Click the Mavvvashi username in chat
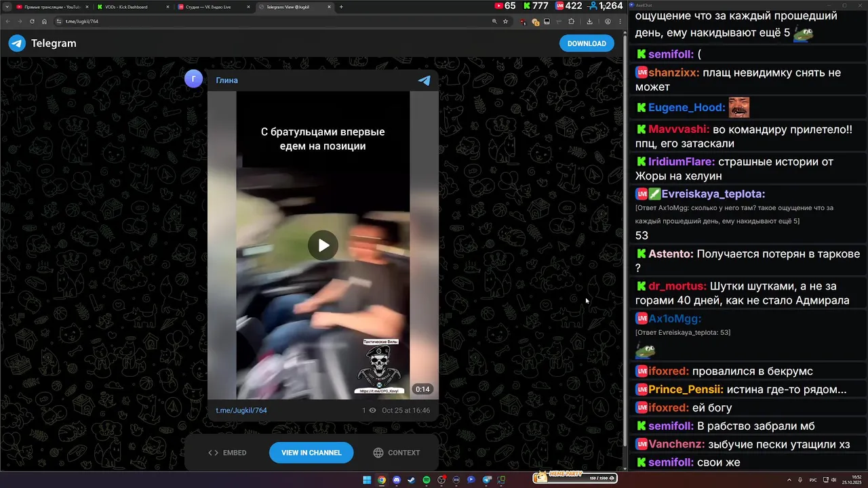Viewport: 868px width, 488px height. (679, 129)
